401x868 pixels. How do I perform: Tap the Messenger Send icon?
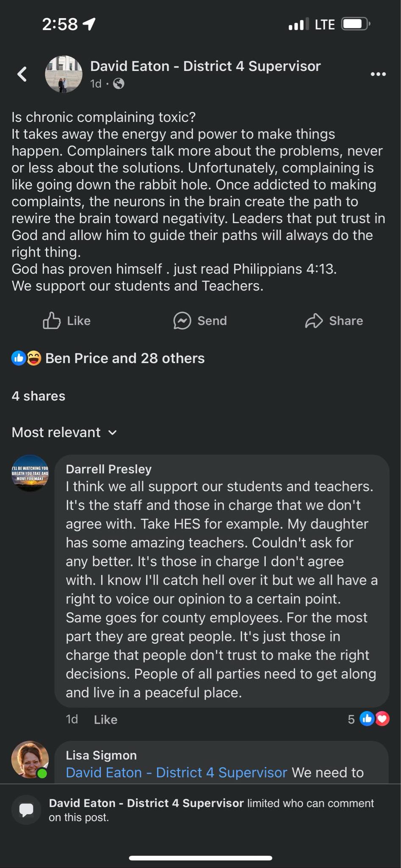(x=182, y=321)
